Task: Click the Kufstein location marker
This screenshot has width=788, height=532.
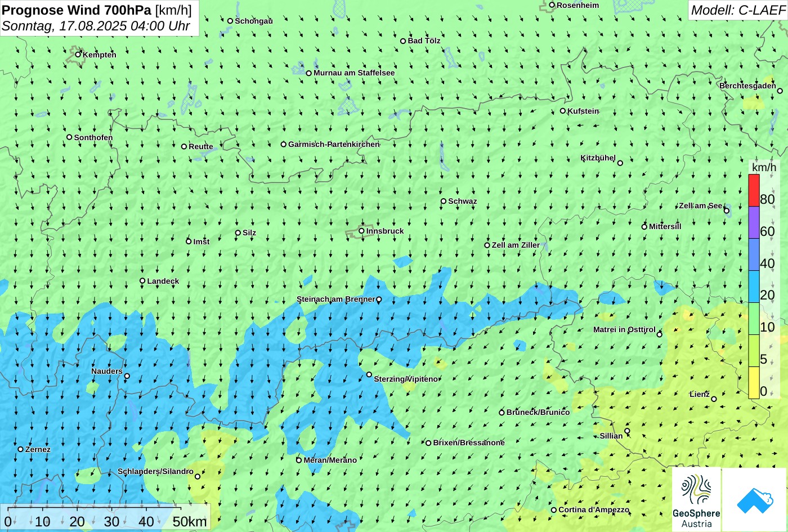Action: pyautogui.click(x=563, y=111)
